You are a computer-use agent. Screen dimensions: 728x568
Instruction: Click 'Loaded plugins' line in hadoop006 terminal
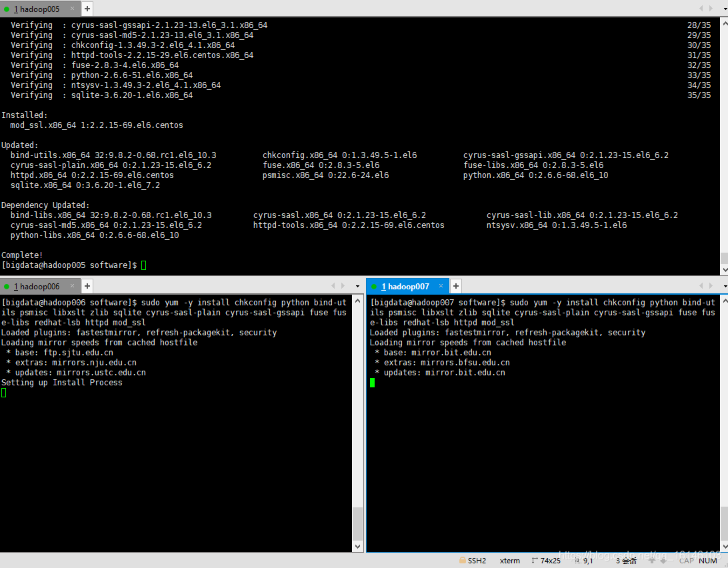point(139,333)
